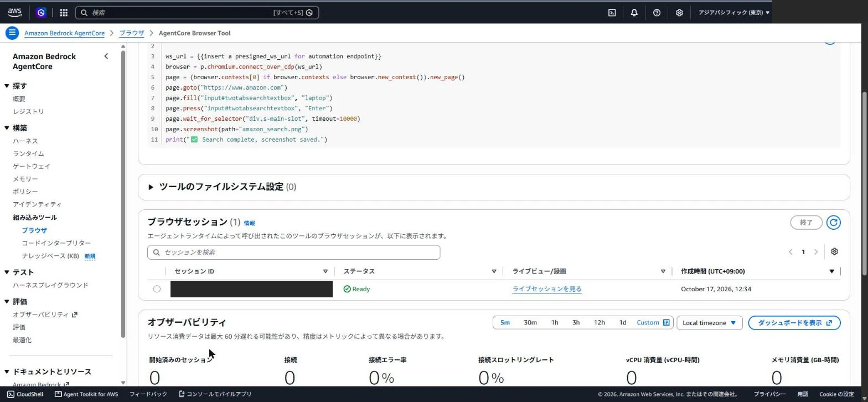Open コードインタープリター in the sidebar
Screen dimensions: 868x402
click(x=56, y=243)
